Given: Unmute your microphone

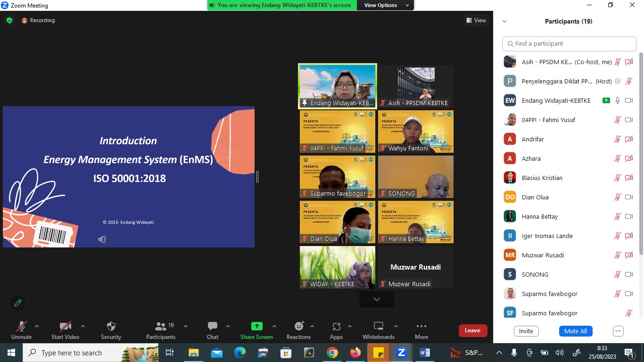Looking at the screenshot, I should click(21, 330).
